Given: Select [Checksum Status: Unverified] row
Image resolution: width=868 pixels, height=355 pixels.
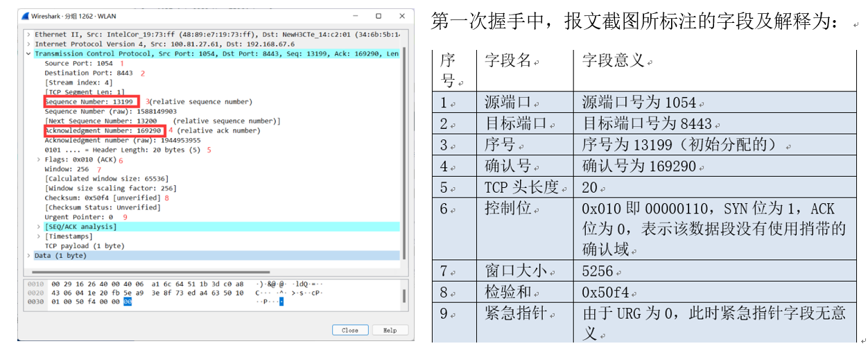Looking at the screenshot, I should coord(102,207).
